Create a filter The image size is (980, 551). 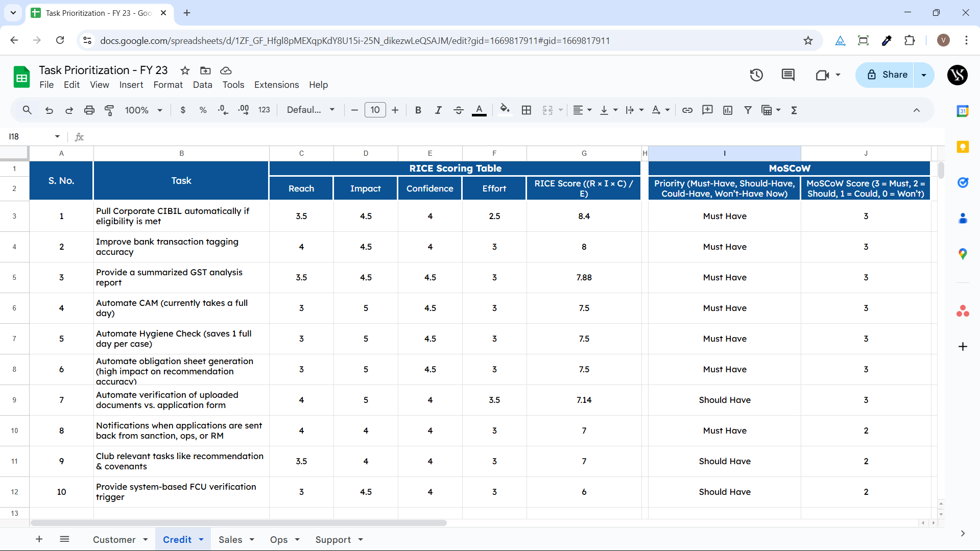click(x=748, y=110)
